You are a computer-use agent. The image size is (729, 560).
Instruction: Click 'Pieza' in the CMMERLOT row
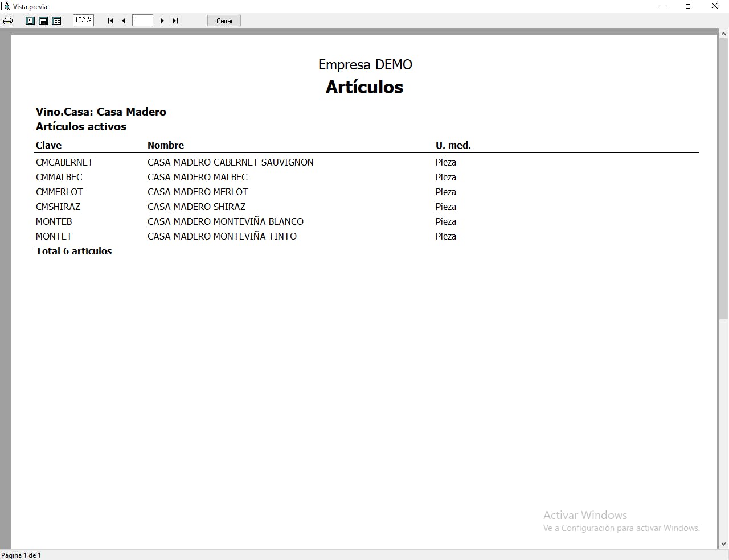click(x=446, y=192)
